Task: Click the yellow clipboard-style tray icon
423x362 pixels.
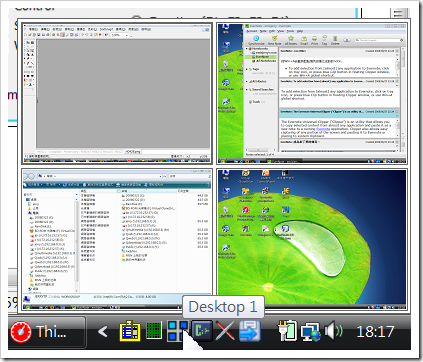Action: click(130, 331)
